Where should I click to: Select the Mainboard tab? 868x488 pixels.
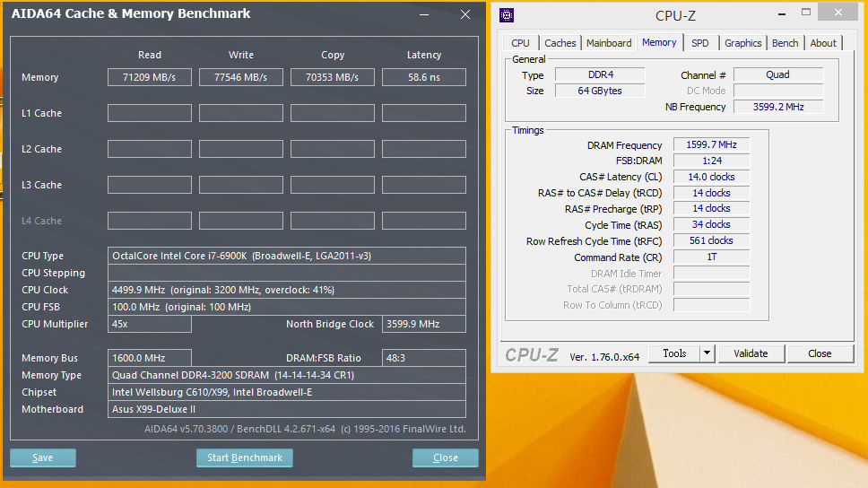click(609, 43)
